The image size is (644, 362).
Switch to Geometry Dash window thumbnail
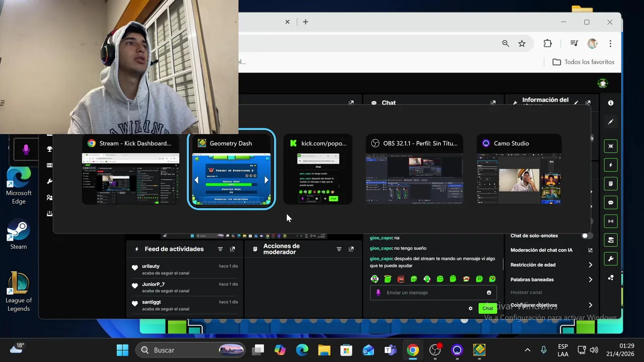pos(231,169)
